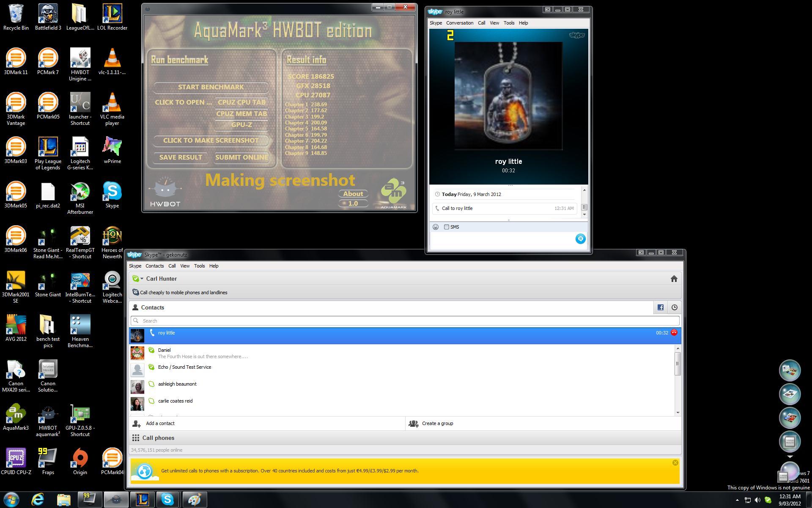The image size is (812, 508).
Task: Click the blue send message button
Action: point(581,239)
